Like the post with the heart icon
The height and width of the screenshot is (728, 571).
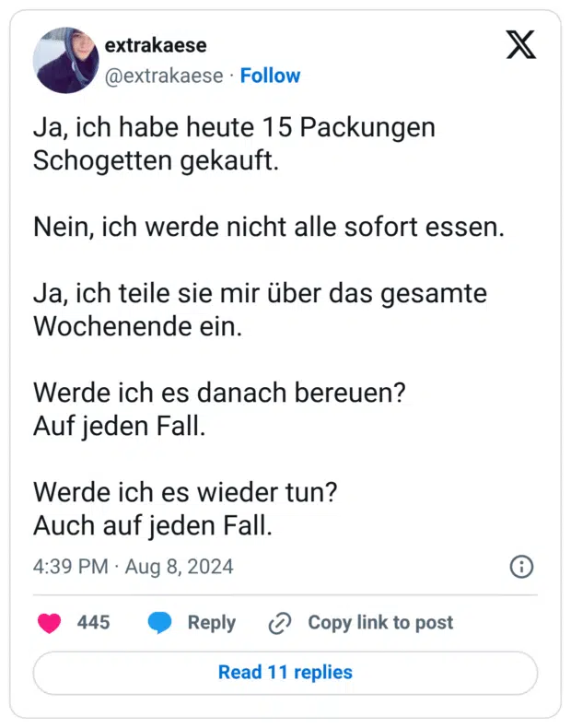pos(49,623)
